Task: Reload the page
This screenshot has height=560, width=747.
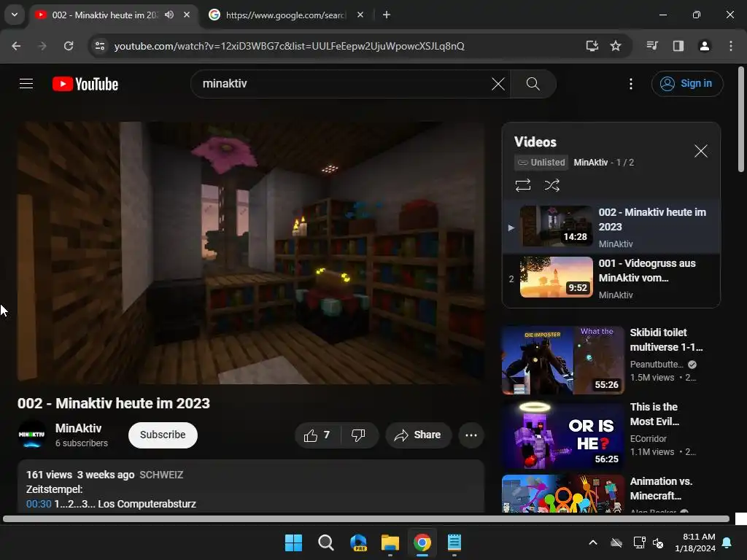Action: 69,46
